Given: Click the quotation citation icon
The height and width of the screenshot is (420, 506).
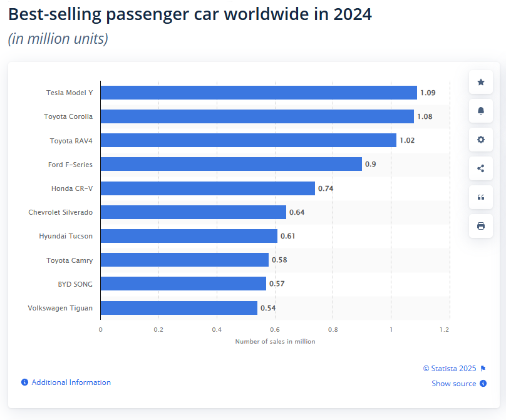Looking at the screenshot, I should 480,197.
